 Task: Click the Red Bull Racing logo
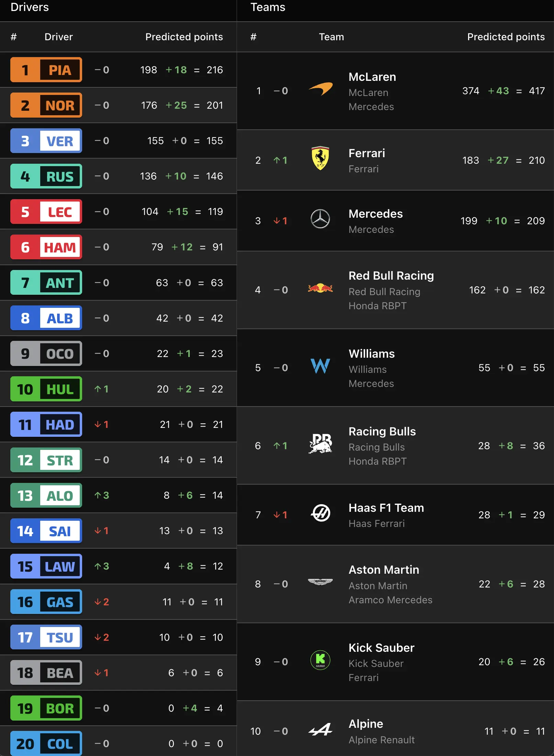(320, 288)
